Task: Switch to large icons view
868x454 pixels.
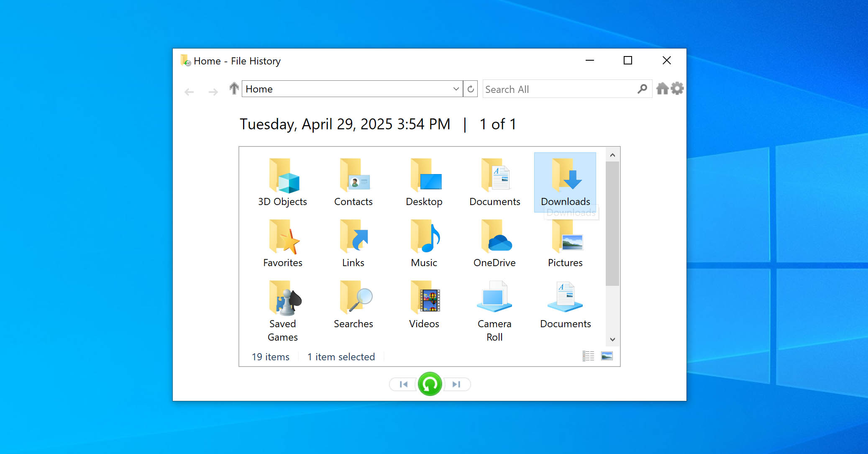Action: (607, 356)
